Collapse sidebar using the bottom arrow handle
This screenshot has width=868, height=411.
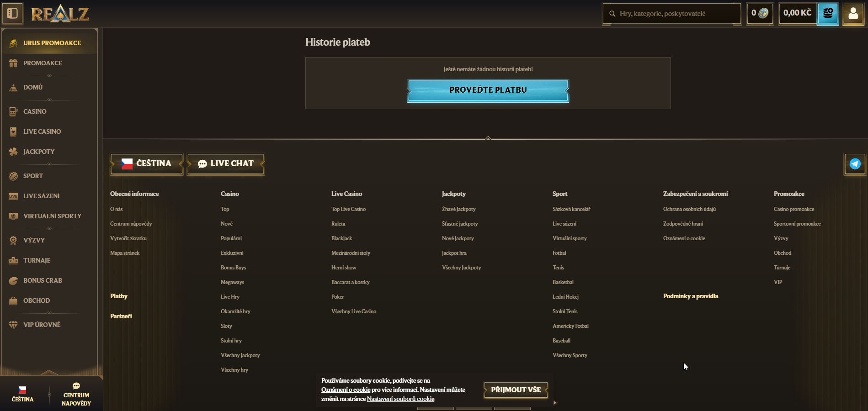coord(49,372)
